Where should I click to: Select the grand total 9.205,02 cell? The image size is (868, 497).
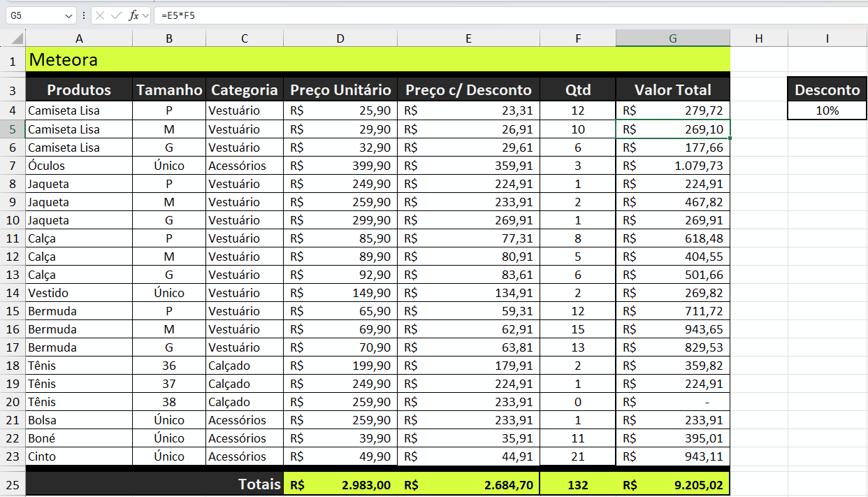[673, 484]
